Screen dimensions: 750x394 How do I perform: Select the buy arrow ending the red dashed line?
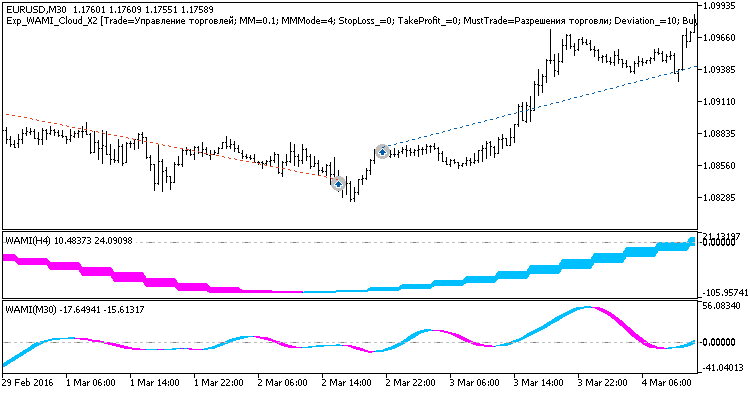coord(339,184)
